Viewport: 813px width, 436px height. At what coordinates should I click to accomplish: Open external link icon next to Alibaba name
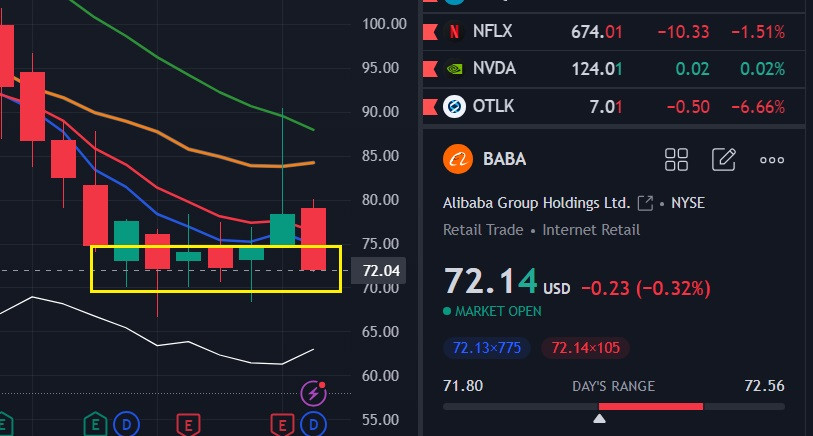click(644, 203)
